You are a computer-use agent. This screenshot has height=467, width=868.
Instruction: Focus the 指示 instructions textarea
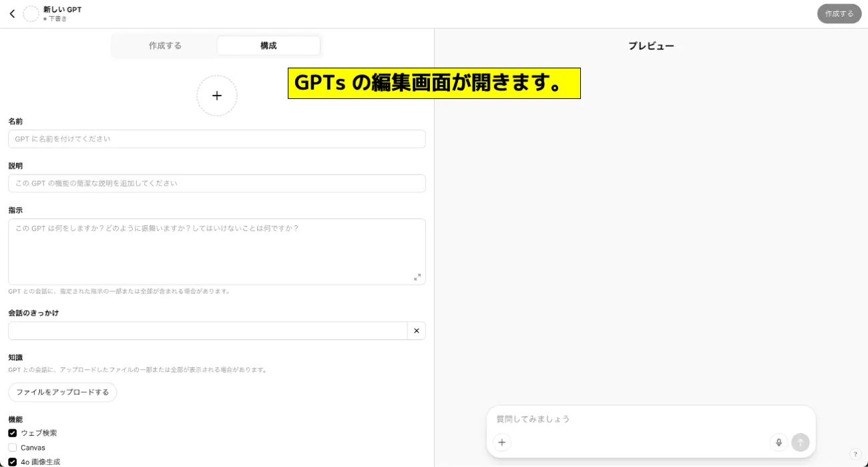[216, 251]
